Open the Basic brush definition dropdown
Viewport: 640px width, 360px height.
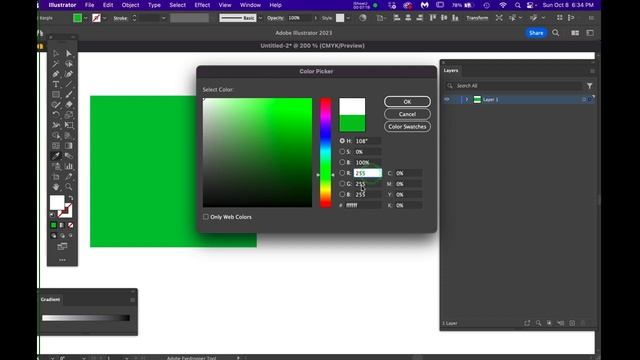[260, 18]
